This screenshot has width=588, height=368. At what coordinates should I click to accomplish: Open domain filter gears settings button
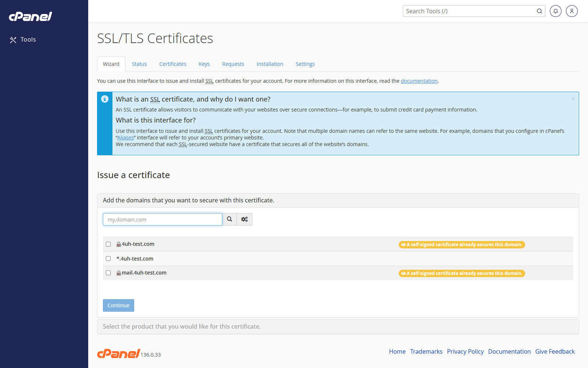[x=244, y=219]
